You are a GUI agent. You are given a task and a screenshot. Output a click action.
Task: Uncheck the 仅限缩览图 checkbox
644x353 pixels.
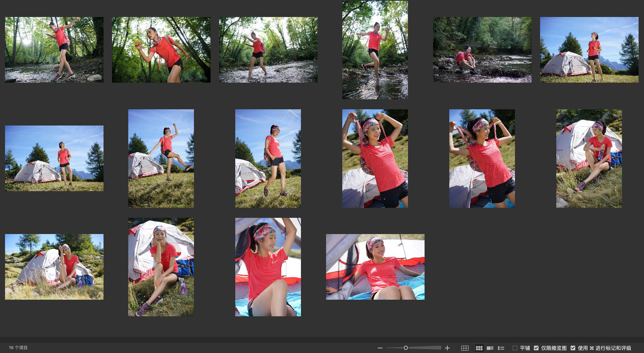[536, 348]
